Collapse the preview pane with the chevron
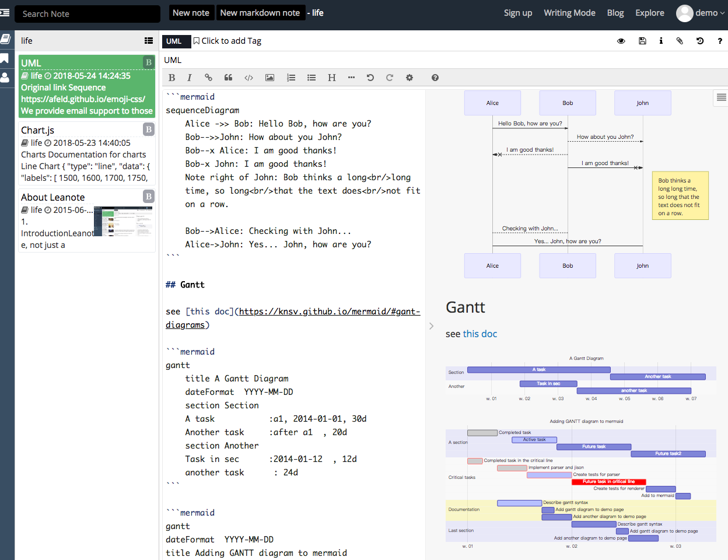728x560 pixels. pyautogui.click(x=431, y=326)
